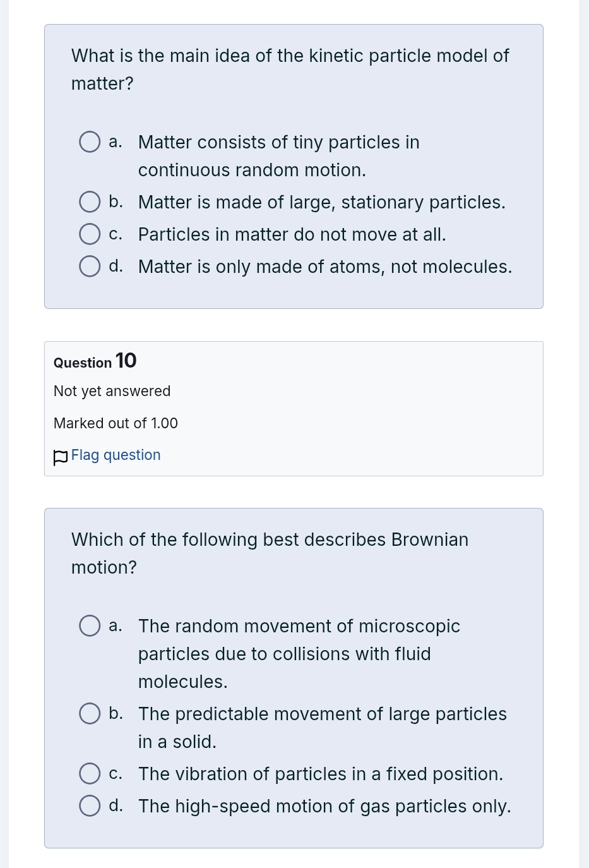This screenshot has height=868, width=589.
Task: Click the Question 10 information panel
Action: click(294, 409)
